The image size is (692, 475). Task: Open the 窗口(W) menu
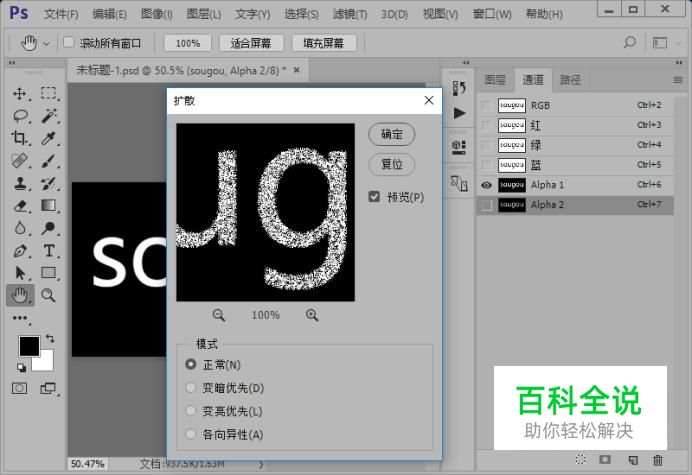tap(492, 14)
